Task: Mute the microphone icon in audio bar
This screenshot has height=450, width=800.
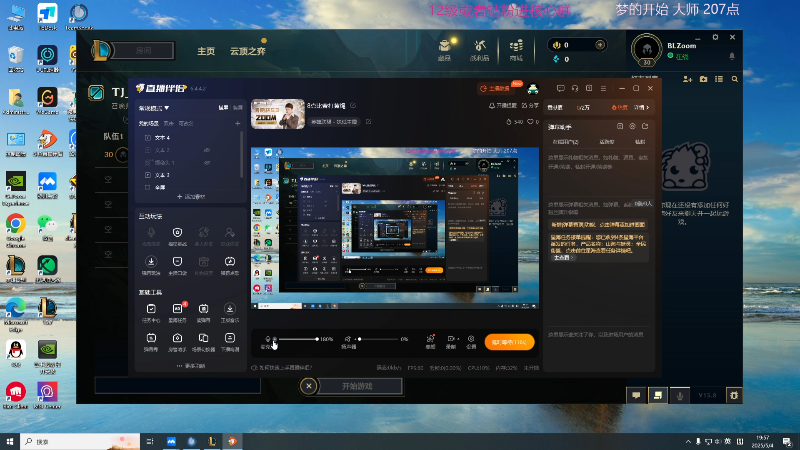Action: [x=267, y=339]
